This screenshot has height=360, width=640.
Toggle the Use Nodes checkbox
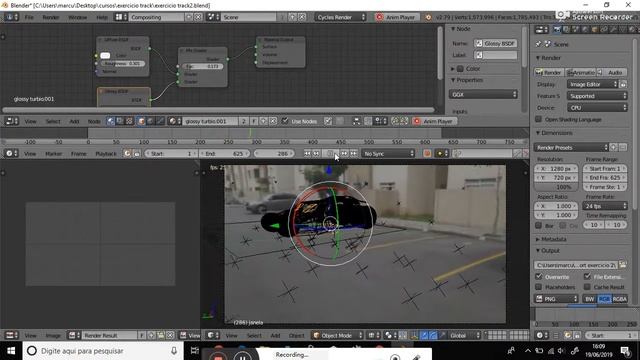click(x=285, y=121)
